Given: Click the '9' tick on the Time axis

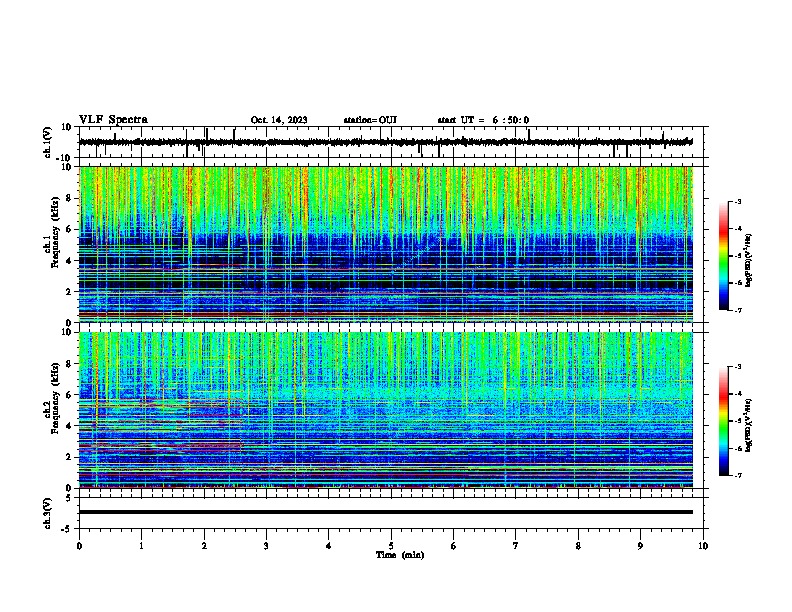Looking at the screenshot, I should pyautogui.click(x=640, y=546).
